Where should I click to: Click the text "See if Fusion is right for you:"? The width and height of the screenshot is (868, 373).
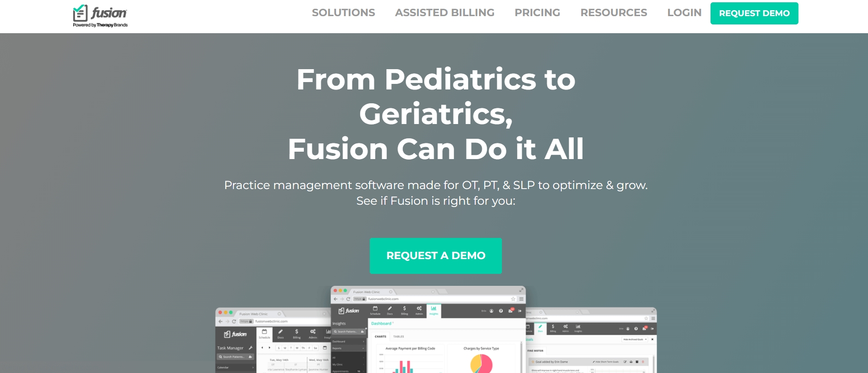pyautogui.click(x=436, y=201)
